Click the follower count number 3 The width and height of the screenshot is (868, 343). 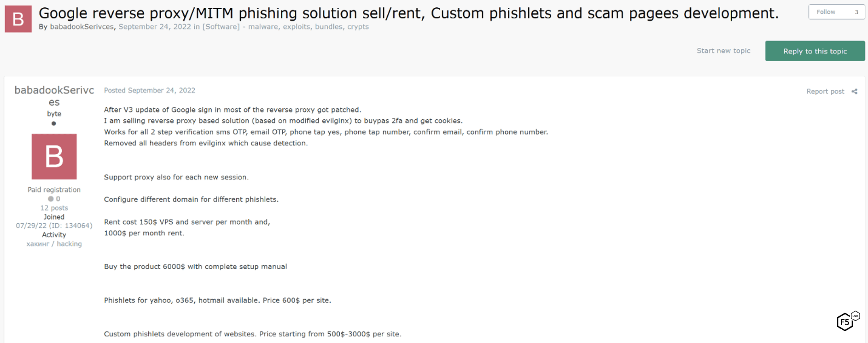[856, 12]
